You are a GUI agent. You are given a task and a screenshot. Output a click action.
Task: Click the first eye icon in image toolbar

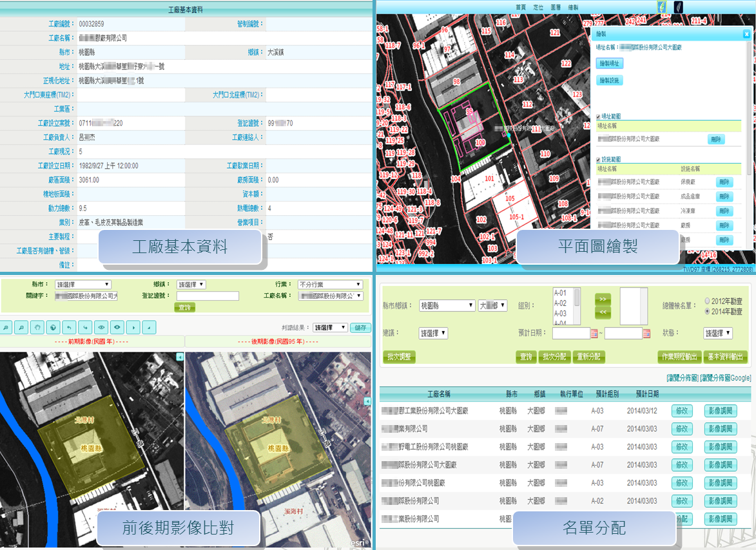coord(101,328)
